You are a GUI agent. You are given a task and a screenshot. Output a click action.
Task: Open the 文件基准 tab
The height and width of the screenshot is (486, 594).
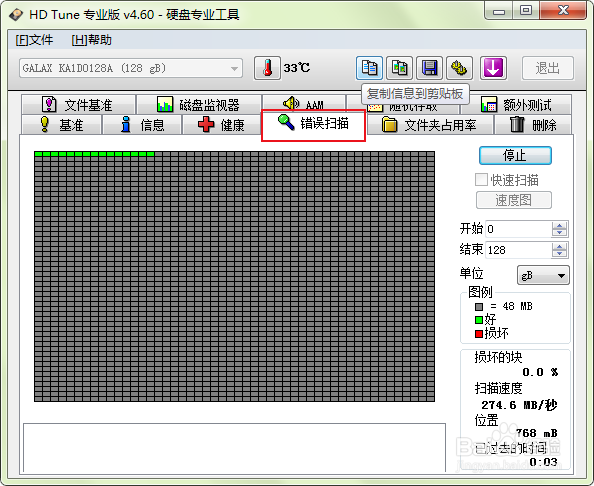tap(78, 105)
